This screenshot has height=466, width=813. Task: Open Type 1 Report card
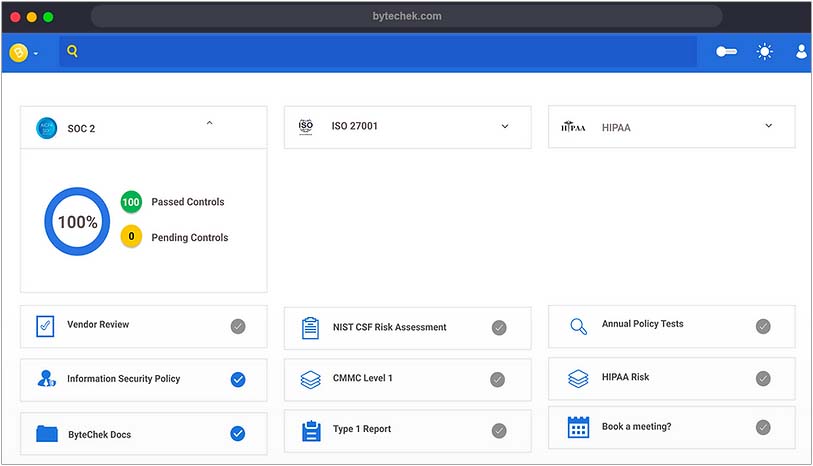click(408, 431)
